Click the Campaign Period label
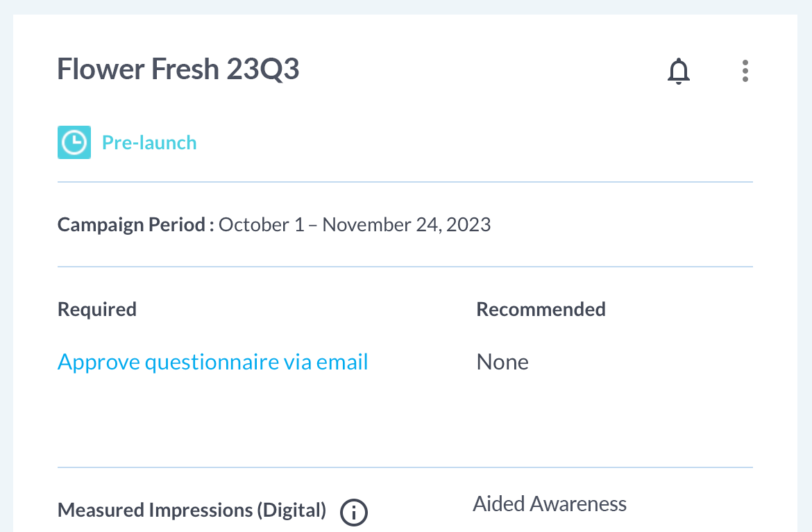The image size is (812, 532). click(135, 225)
